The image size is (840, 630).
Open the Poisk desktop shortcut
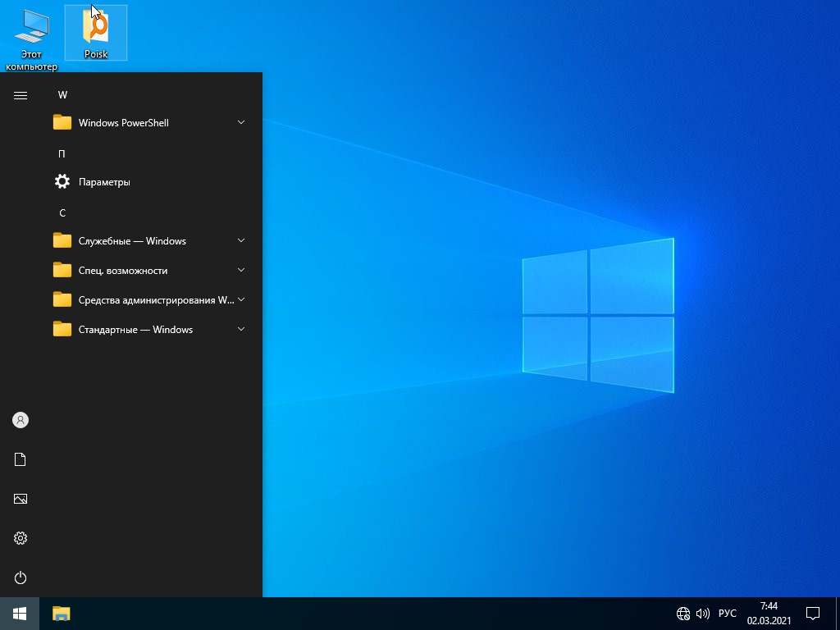(x=96, y=33)
